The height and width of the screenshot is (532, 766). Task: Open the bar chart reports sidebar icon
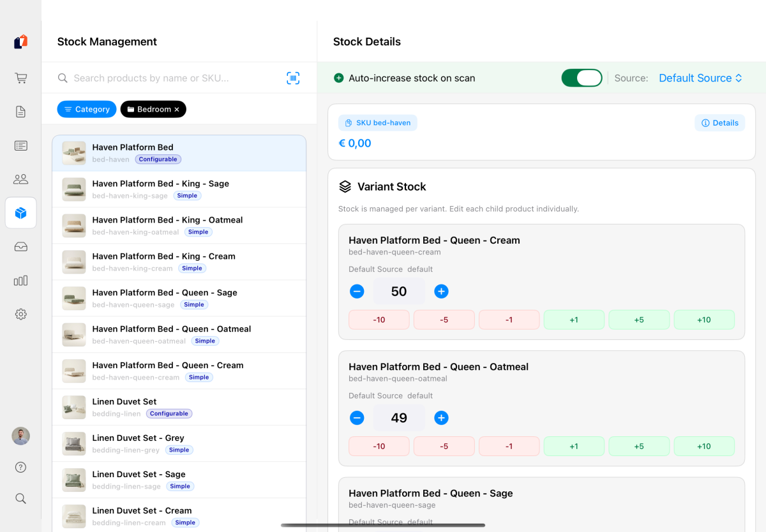click(x=21, y=281)
